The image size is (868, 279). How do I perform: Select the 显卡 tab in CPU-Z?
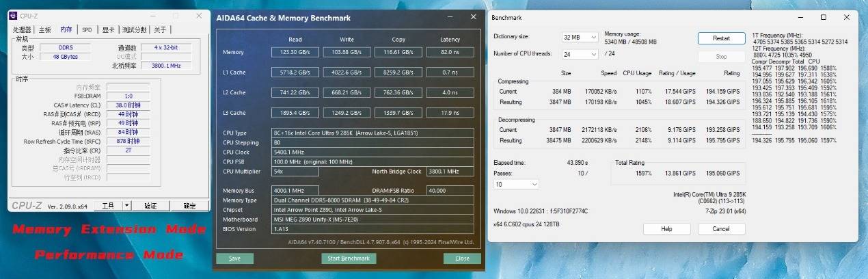[108, 30]
